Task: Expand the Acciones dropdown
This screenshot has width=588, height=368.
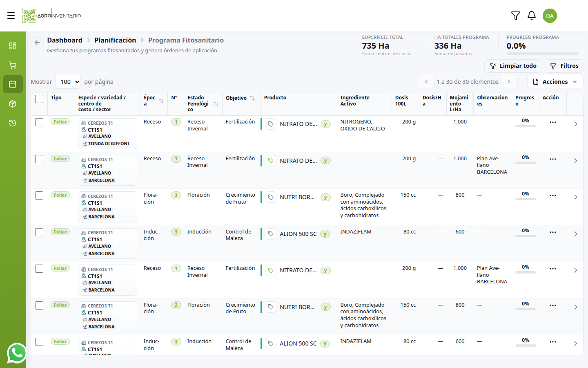Action: click(555, 82)
